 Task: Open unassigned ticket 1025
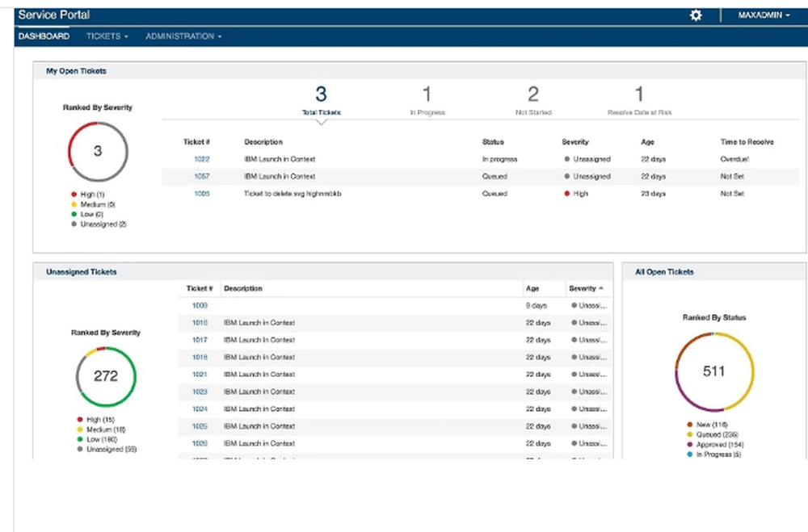pyautogui.click(x=200, y=426)
